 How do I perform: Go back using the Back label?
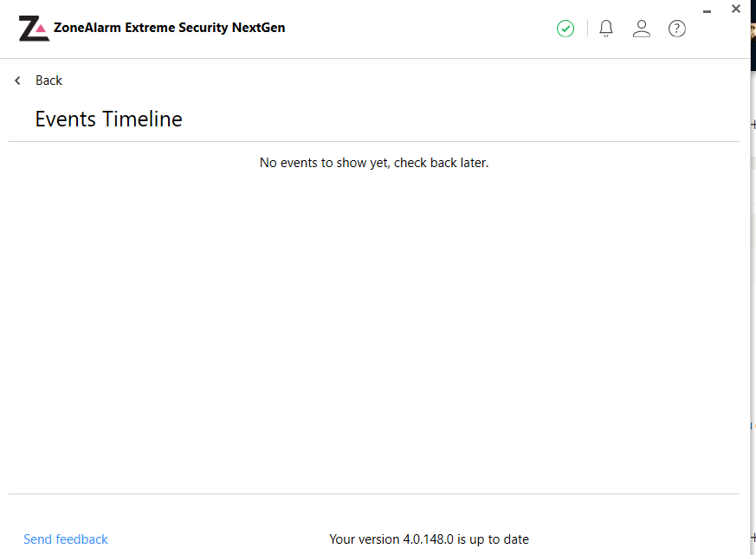(48, 81)
